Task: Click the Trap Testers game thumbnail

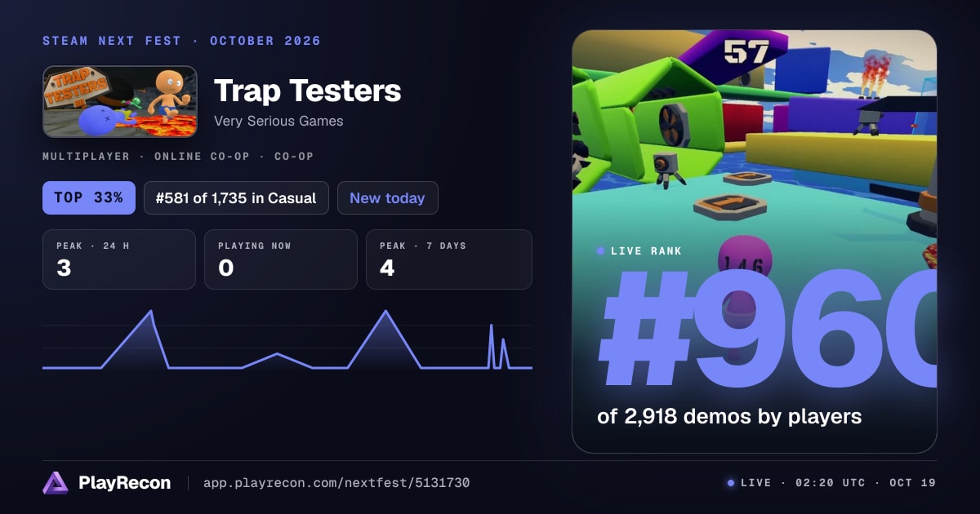Action: [x=120, y=101]
